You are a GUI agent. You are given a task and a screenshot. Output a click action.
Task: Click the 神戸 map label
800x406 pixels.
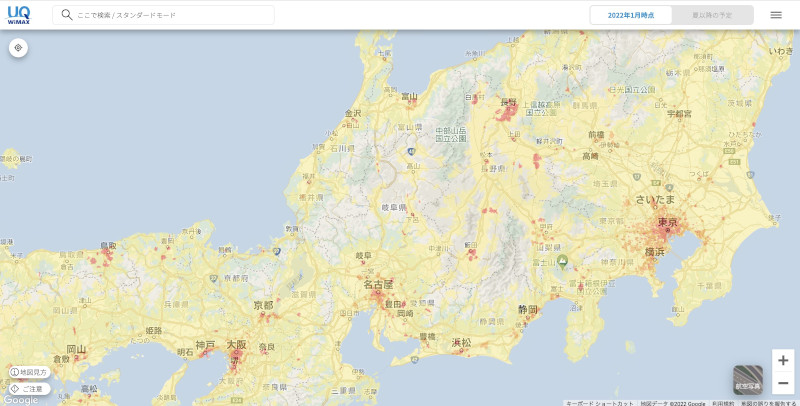pyautogui.click(x=205, y=345)
